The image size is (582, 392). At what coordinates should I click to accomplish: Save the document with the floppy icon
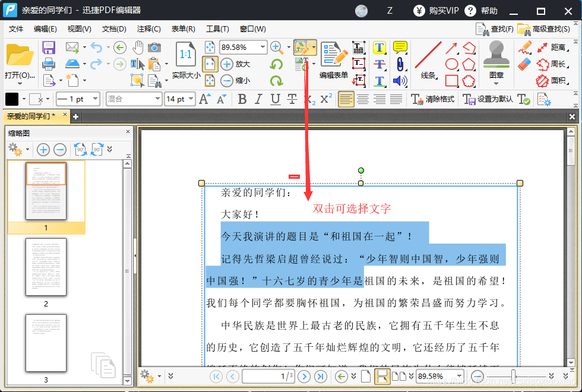[x=49, y=48]
